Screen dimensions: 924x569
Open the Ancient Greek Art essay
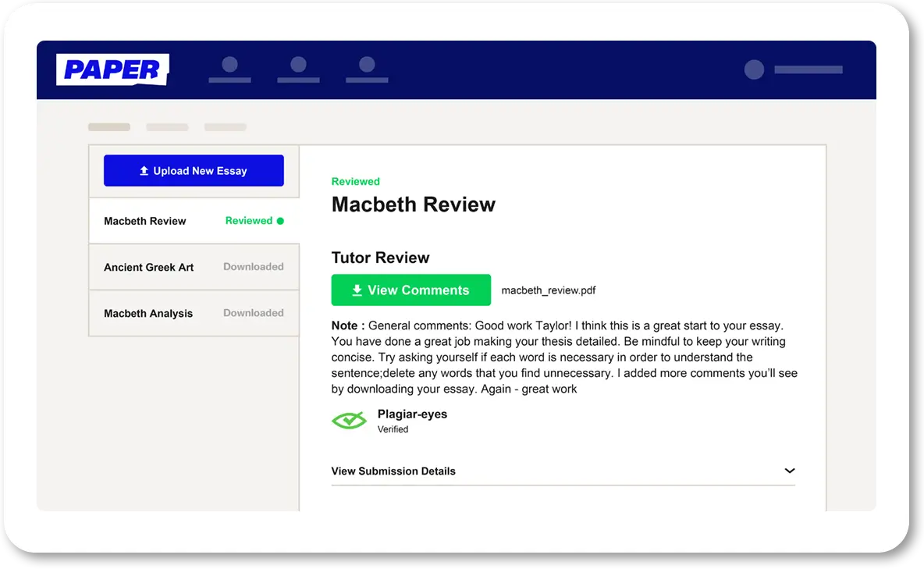tap(149, 267)
